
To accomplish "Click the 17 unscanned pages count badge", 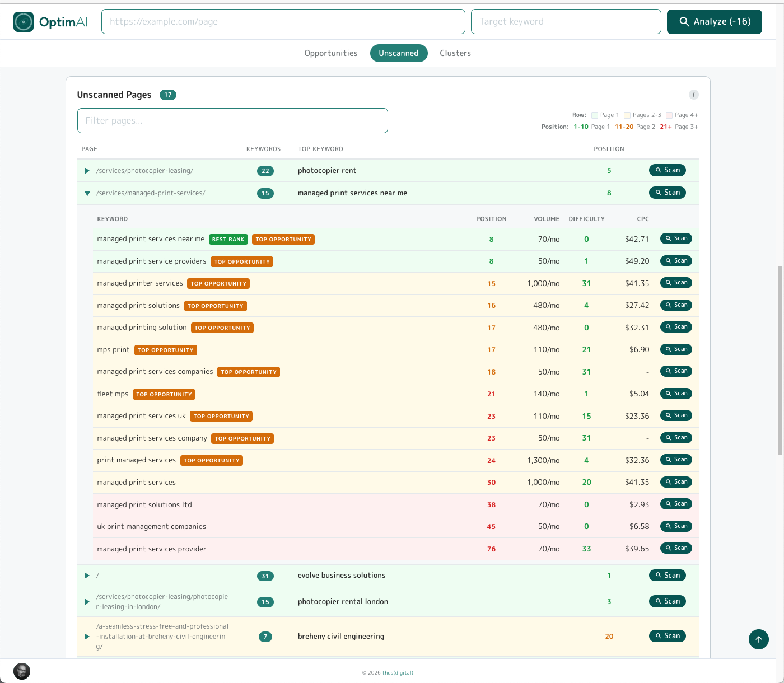I will tap(168, 95).
